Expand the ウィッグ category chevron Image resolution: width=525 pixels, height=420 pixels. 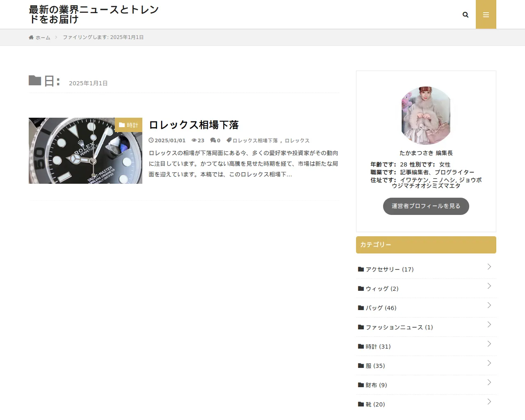[x=489, y=286]
